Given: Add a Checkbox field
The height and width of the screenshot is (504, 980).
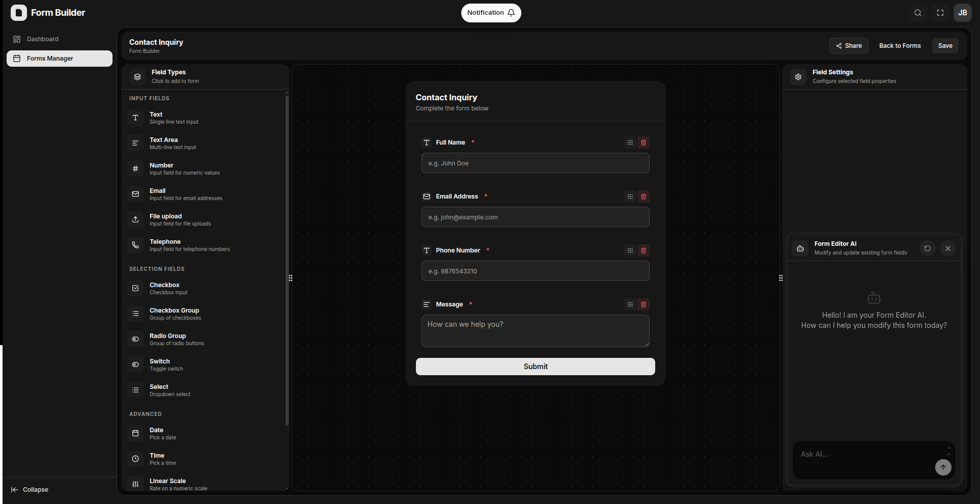Looking at the screenshot, I should pos(205,288).
